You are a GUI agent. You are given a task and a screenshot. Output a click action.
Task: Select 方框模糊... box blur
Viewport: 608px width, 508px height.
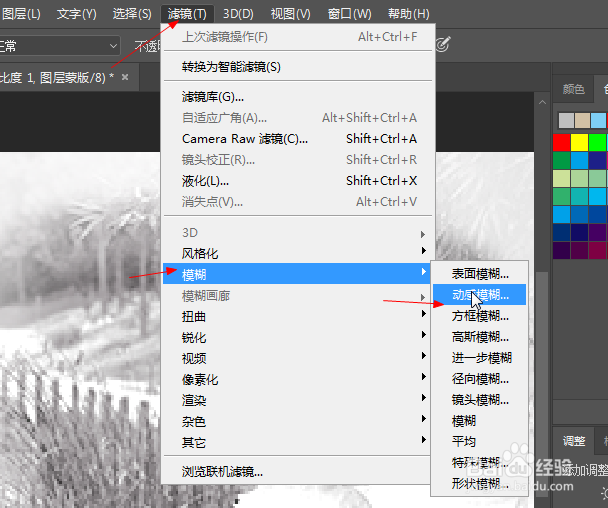coord(480,316)
